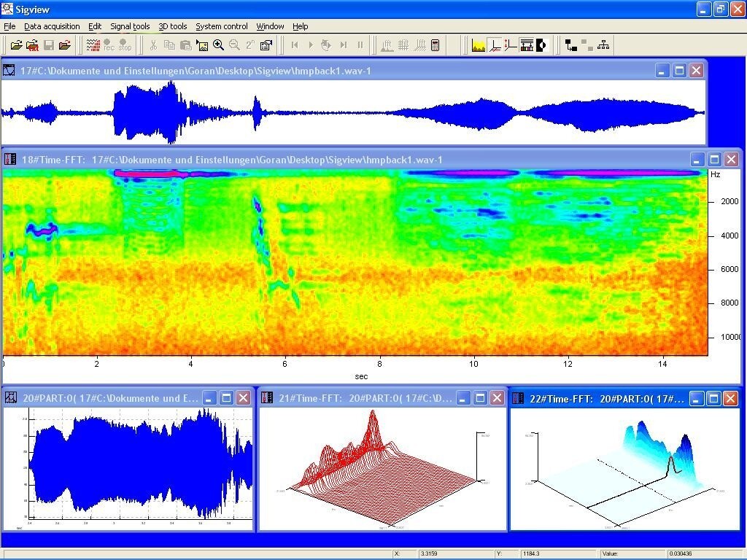Expand the Window menu
The image size is (747, 560).
[x=270, y=26]
